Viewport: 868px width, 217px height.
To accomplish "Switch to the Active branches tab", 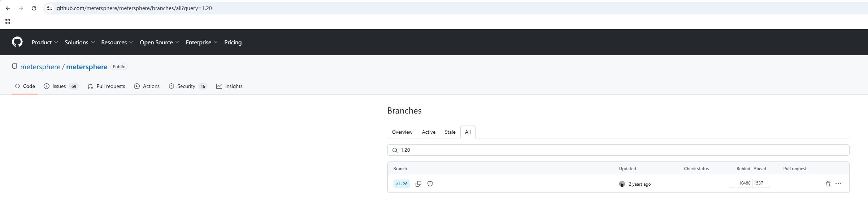I will (429, 132).
